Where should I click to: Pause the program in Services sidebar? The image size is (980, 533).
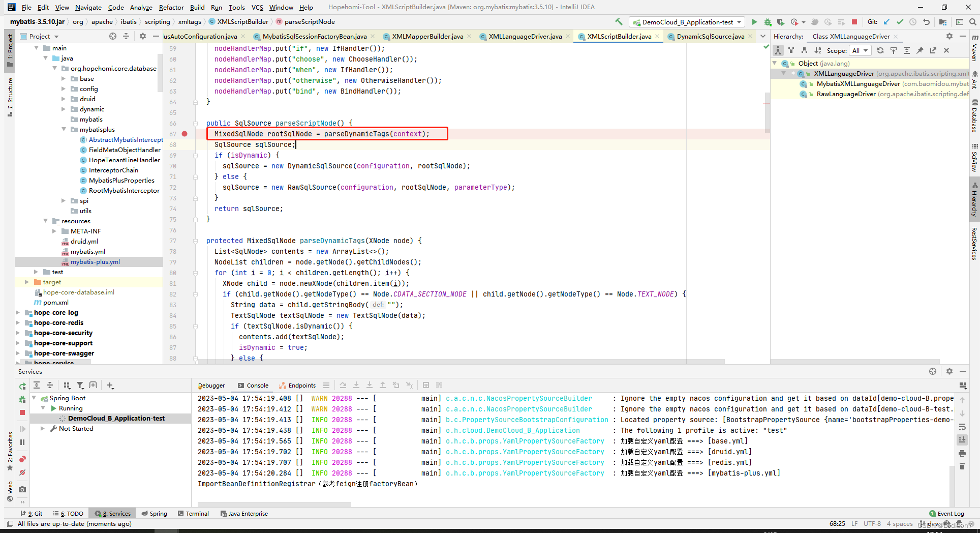22,442
